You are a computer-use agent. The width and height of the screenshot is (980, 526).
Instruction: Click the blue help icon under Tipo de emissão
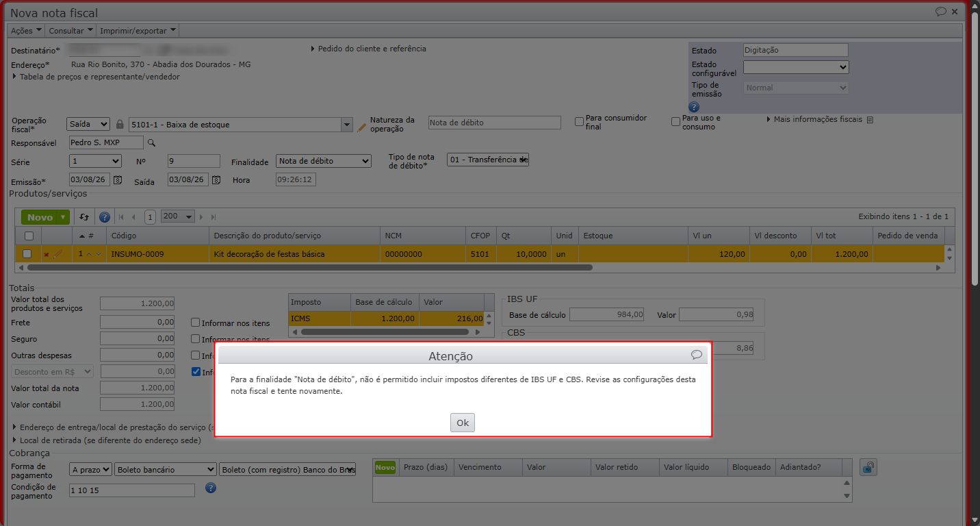click(694, 107)
